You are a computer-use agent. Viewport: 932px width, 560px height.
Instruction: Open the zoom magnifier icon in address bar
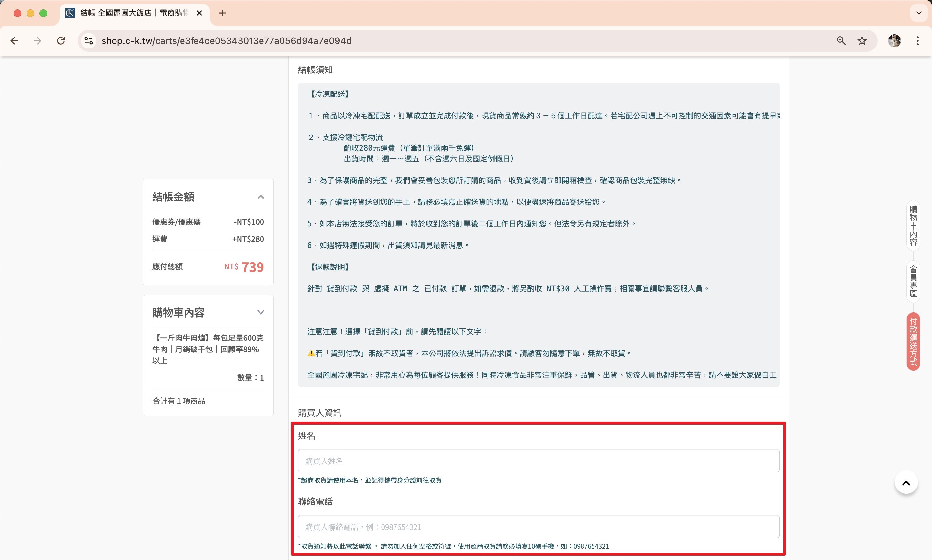[x=841, y=41]
